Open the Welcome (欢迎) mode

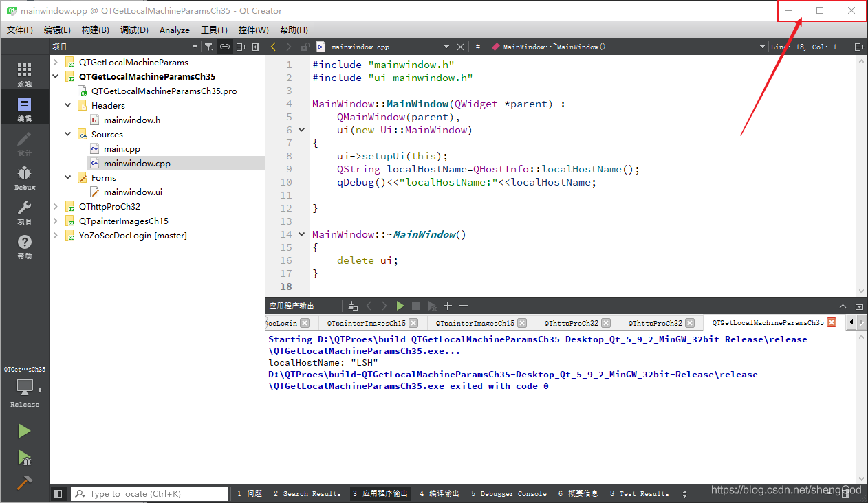click(x=25, y=74)
